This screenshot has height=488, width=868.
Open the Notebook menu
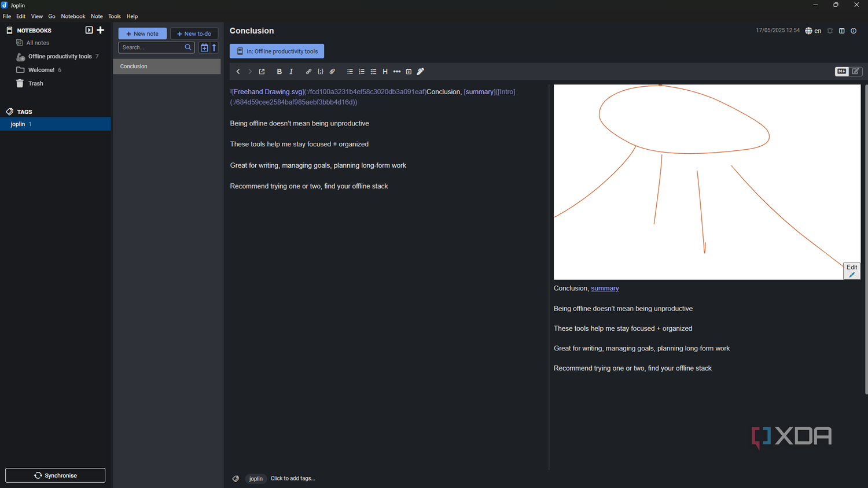[x=73, y=16]
